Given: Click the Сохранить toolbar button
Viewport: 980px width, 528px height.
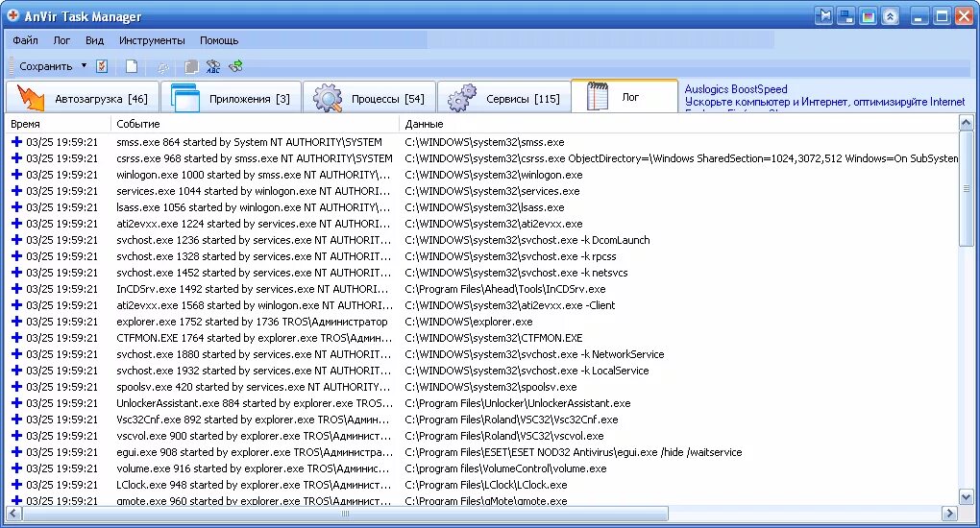Looking at the screenshot, I should point(45,65).
